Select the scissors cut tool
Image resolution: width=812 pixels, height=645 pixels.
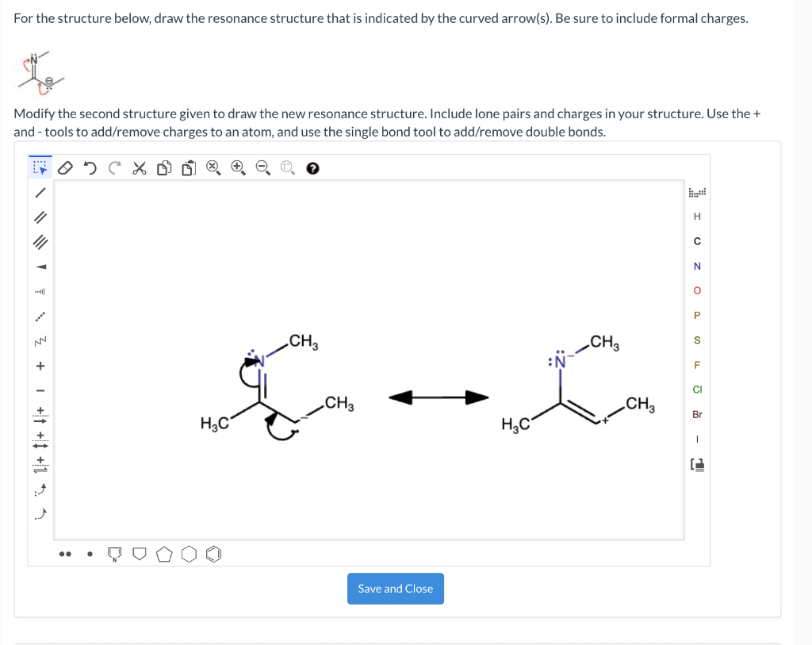click(x=140, y=167)
